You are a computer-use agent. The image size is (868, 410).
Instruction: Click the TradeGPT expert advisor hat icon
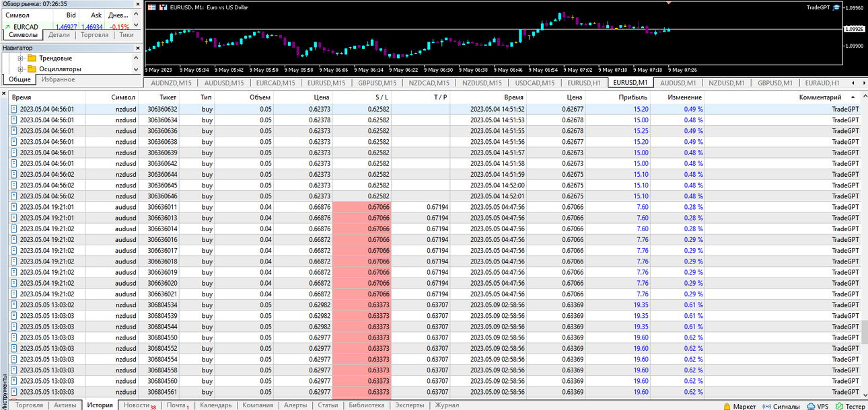(836, 7)
